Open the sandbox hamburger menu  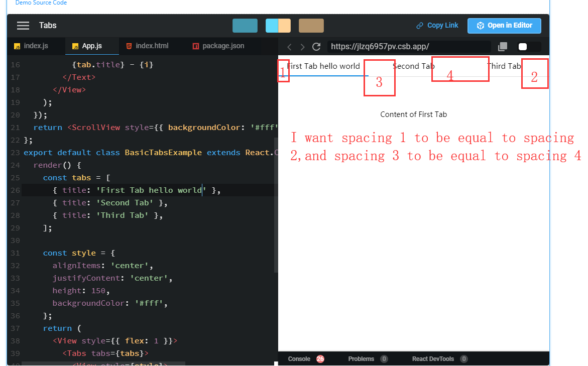23,26
